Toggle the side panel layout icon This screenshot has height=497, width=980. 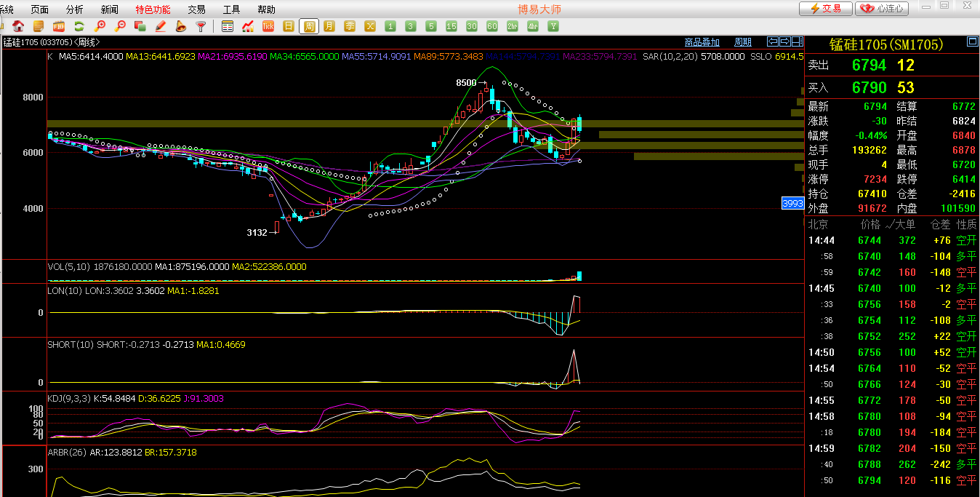pyautogui.click(x=796, y=41)
